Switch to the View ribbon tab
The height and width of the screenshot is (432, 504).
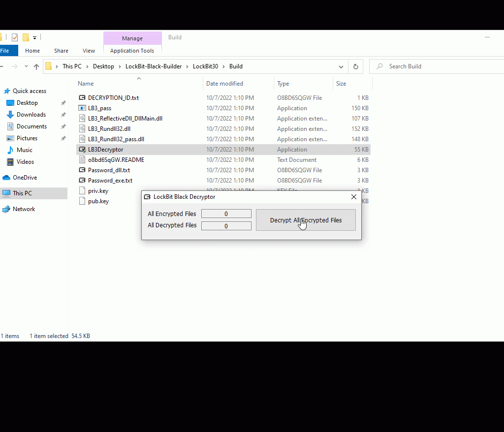(89, 51)
